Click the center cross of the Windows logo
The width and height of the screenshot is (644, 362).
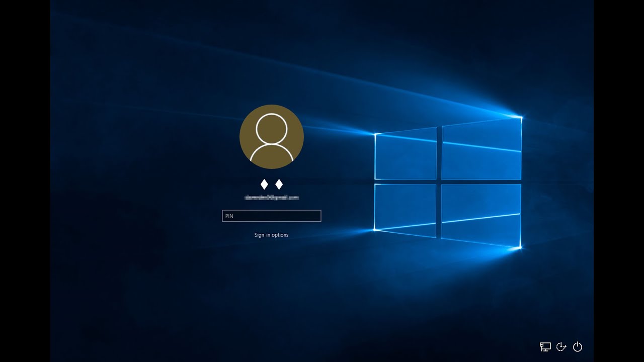pyautogui.click(x=439, y=182)
